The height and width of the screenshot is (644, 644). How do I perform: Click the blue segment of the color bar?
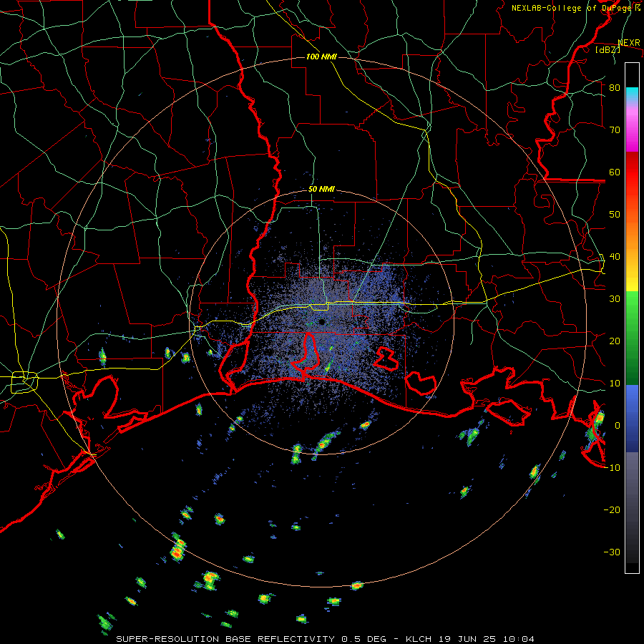click(632, 418)
